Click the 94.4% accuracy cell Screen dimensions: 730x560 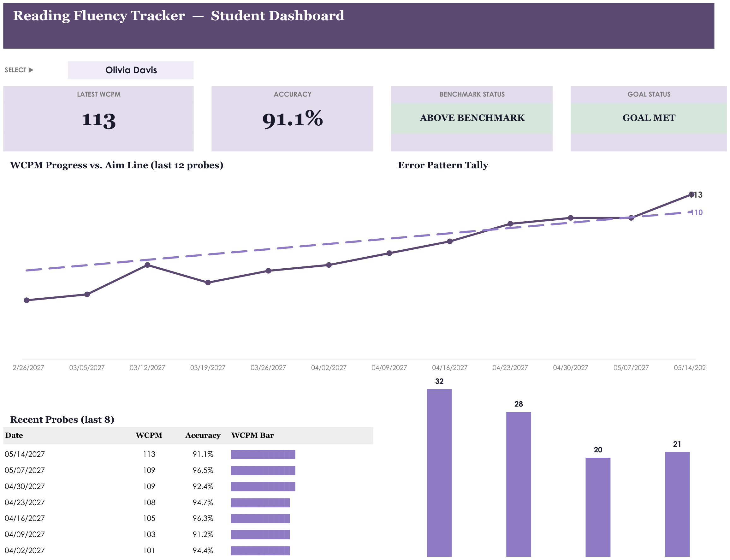[x=203, y=550]
